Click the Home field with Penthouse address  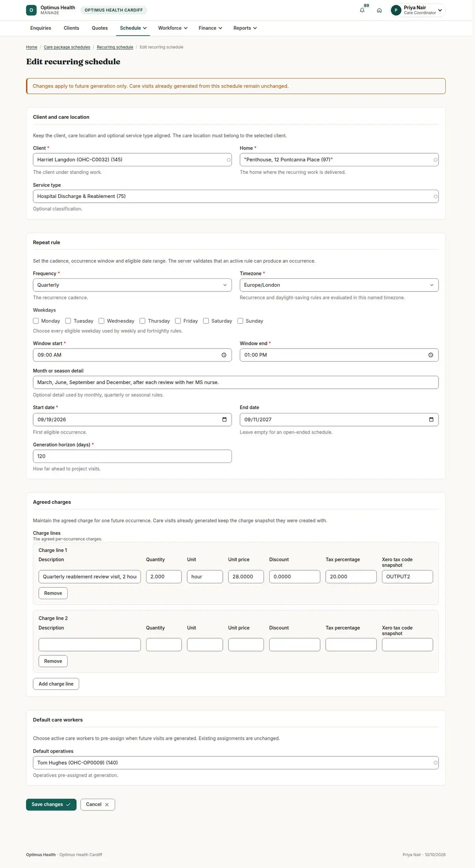pyautogui.click(x=339, y=160)
